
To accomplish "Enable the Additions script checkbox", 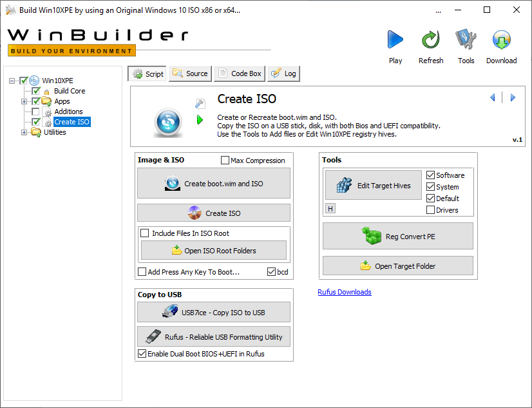I will pyautogui.click(x=35, y=112).
